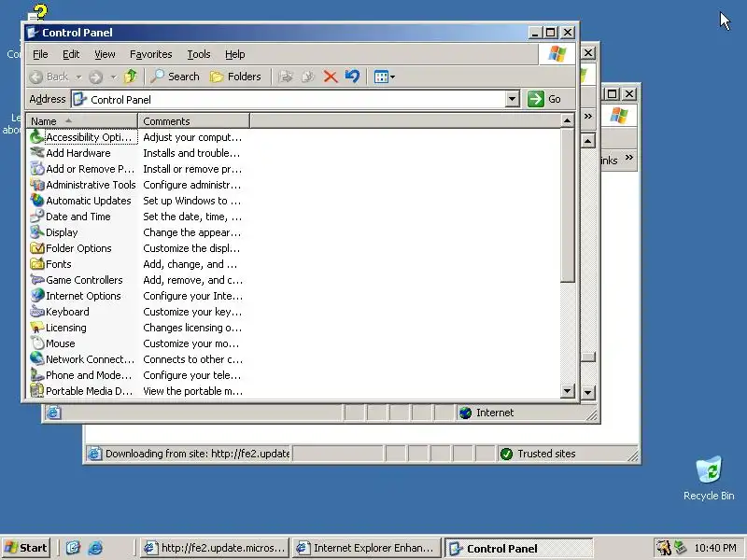Switch to the fe2.update.microsoft taskbar window
The height and width of the screenshot is (560, 747).
(x=215, y=548)
